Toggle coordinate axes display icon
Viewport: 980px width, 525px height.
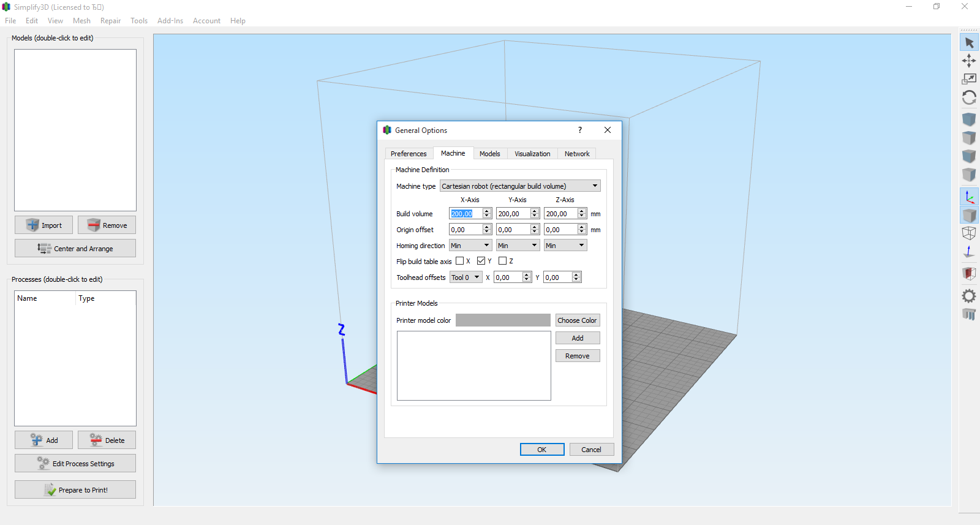(969, 197)
